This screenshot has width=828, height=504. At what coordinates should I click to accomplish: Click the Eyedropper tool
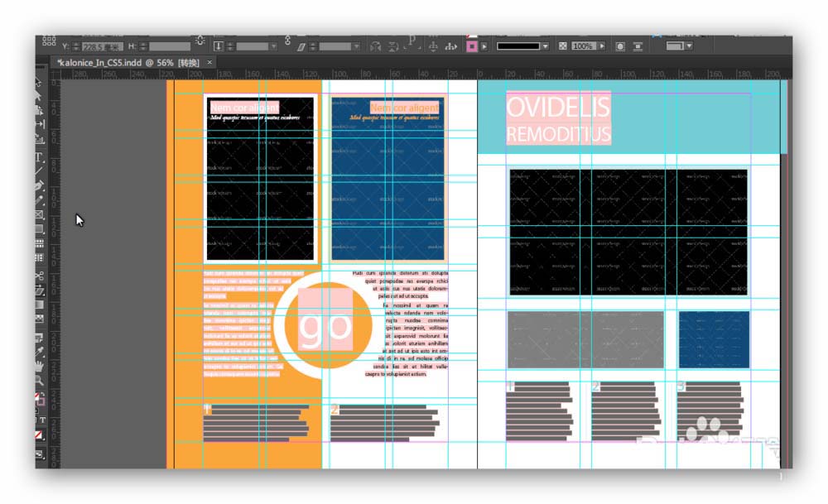pos(39,351)
